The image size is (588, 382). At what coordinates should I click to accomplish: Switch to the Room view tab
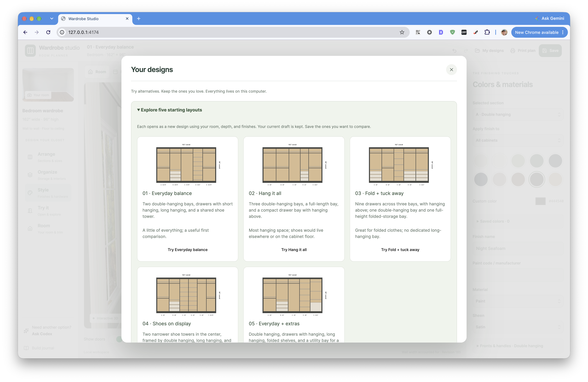click(97, 72)
